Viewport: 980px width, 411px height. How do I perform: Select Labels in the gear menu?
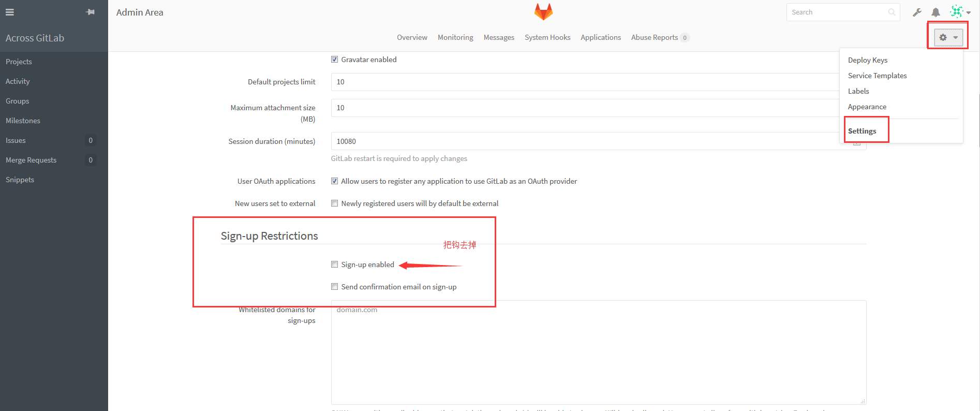click(x=858, y=91)
